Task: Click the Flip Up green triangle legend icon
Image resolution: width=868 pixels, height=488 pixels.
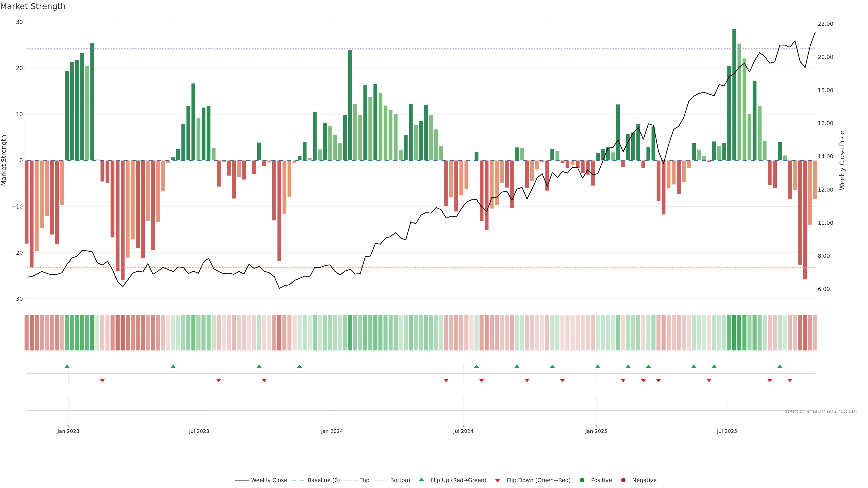Action: [421, 480]
